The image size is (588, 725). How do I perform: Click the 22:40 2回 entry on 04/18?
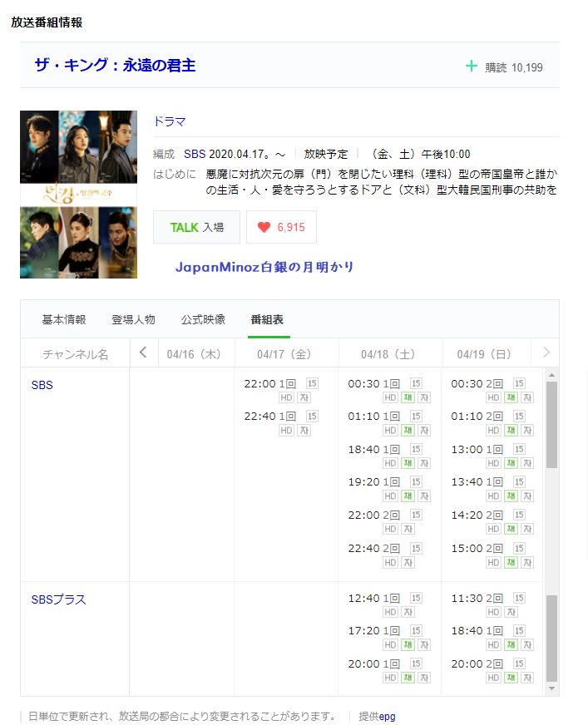[x=373, y=549]
